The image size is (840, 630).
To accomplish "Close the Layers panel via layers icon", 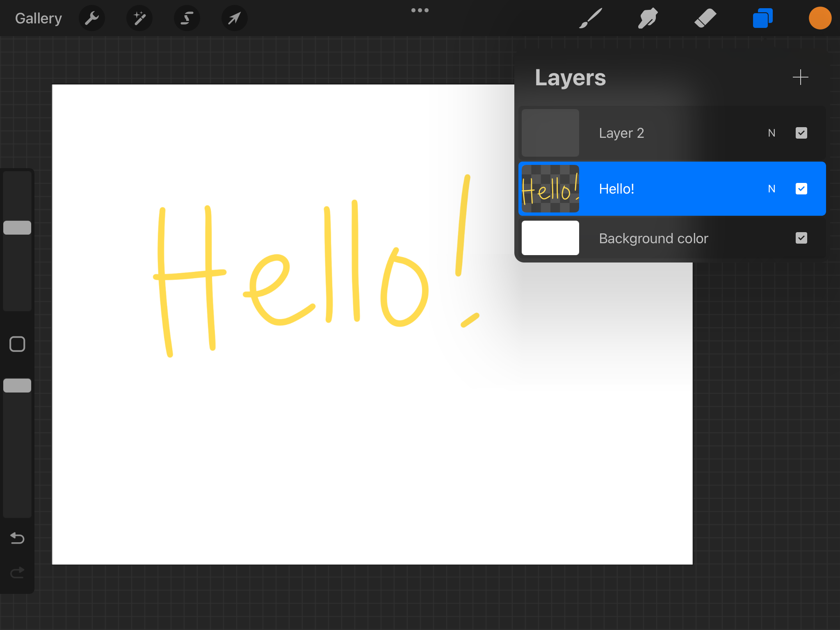I will point(762,18).
